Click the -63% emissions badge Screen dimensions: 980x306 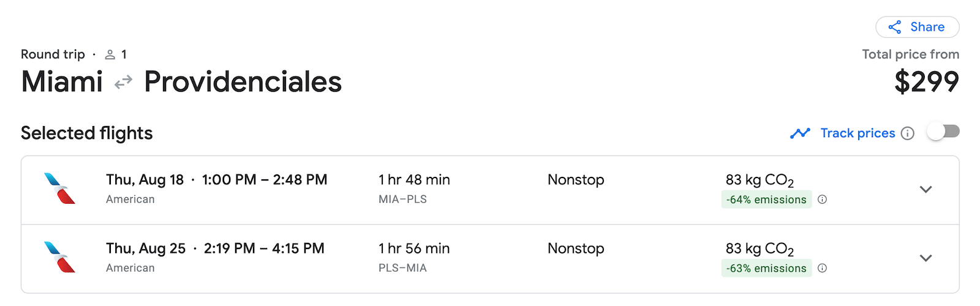(766, 268)
